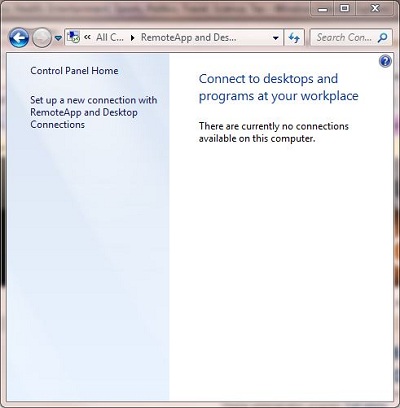
Task: Click inside the Search Control Panel box
Action: point(343,37)
